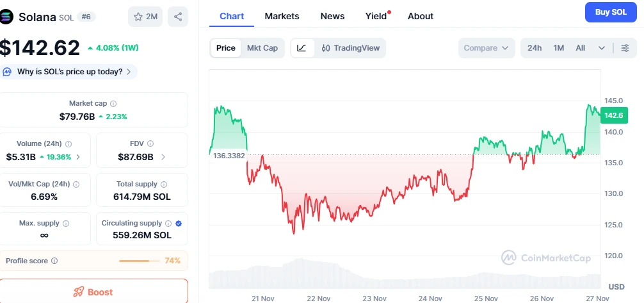Open the Compare dropdown
The width and height of the screenshot is (644, 303).
coord(487,48)
